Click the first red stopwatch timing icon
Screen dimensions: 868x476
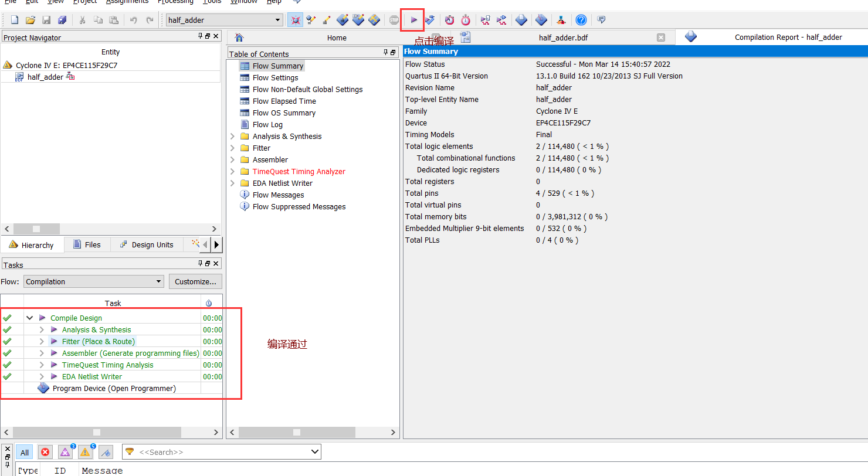click(x=449, y=20)
